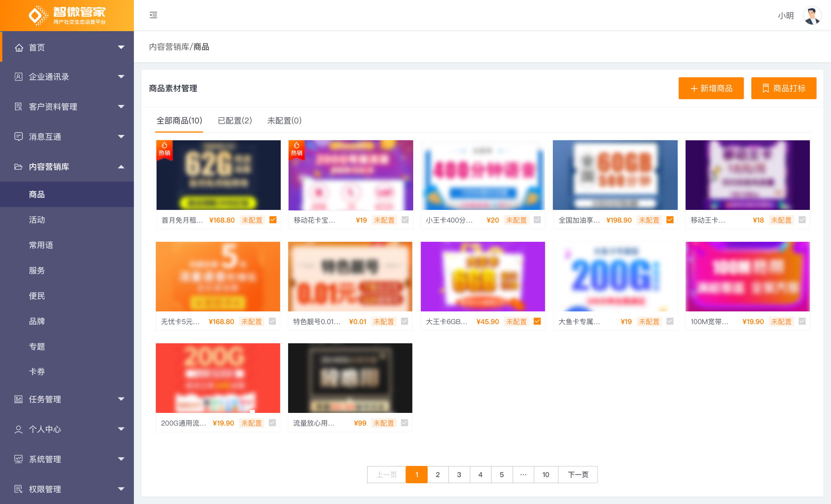Expand the 个人中心 menu section

coord(121,429)
